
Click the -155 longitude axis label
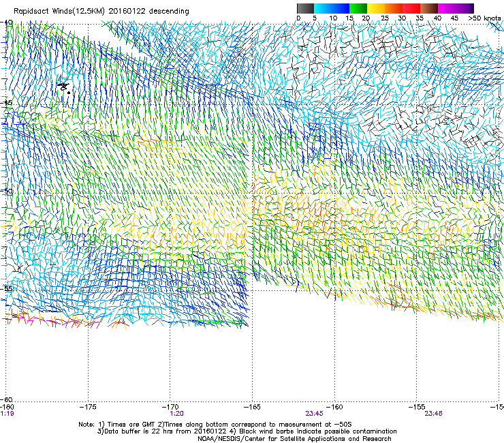tap(417, 408)
